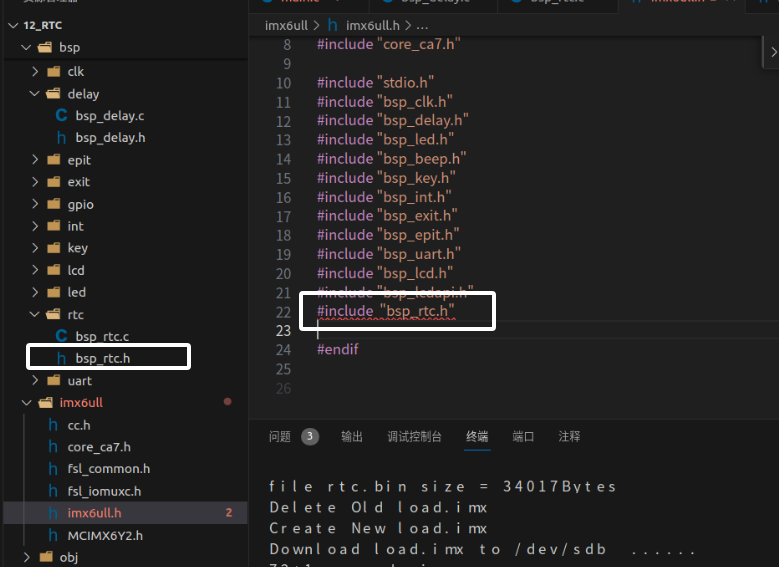
Task: Expand the clk folder chevron
Action: [x=36, y=72]
